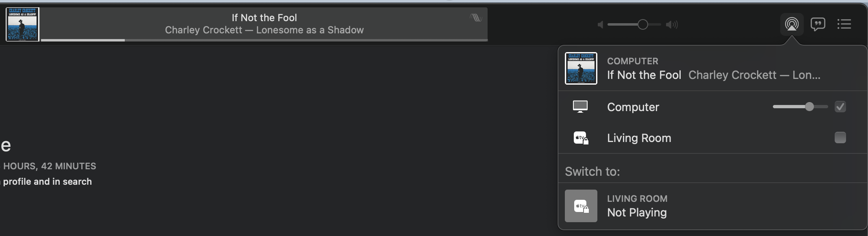Open Charley Crockett — Lonesome as a Shadow link

(264, 30)
